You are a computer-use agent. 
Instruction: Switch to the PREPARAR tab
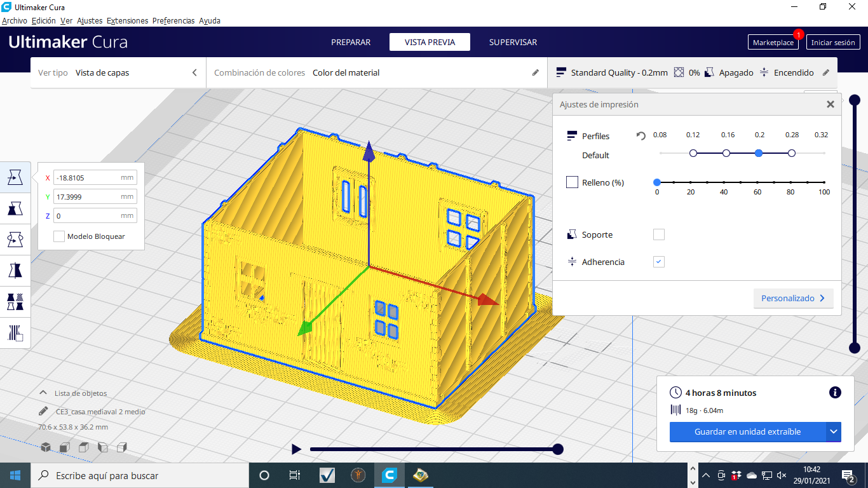(x=351, y=43)
